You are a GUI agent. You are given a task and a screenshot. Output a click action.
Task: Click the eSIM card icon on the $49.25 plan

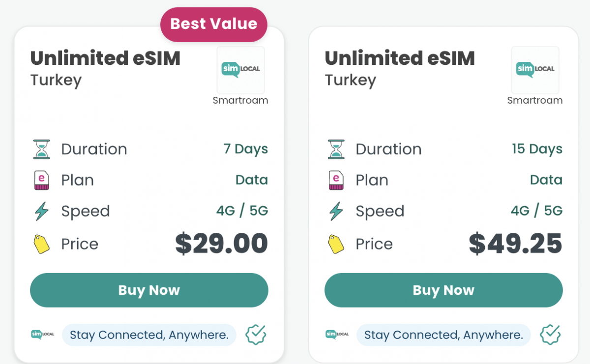[x=336, y=180]
